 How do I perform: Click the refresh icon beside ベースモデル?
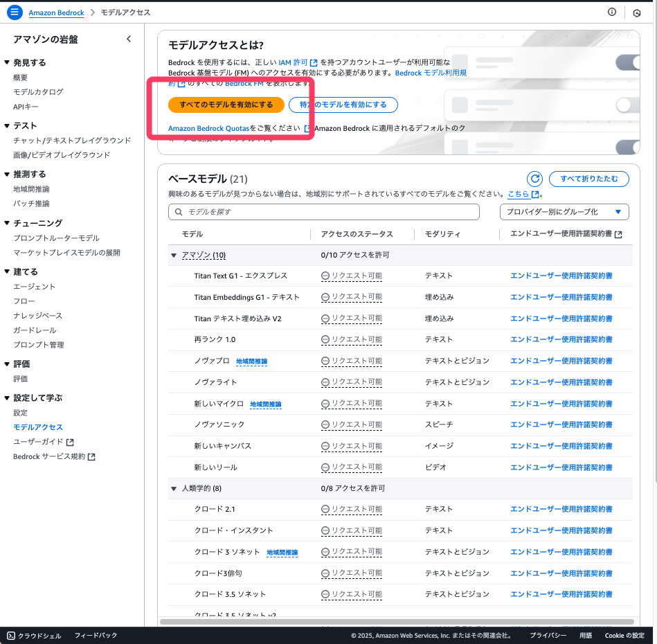(x=534, y=179)
